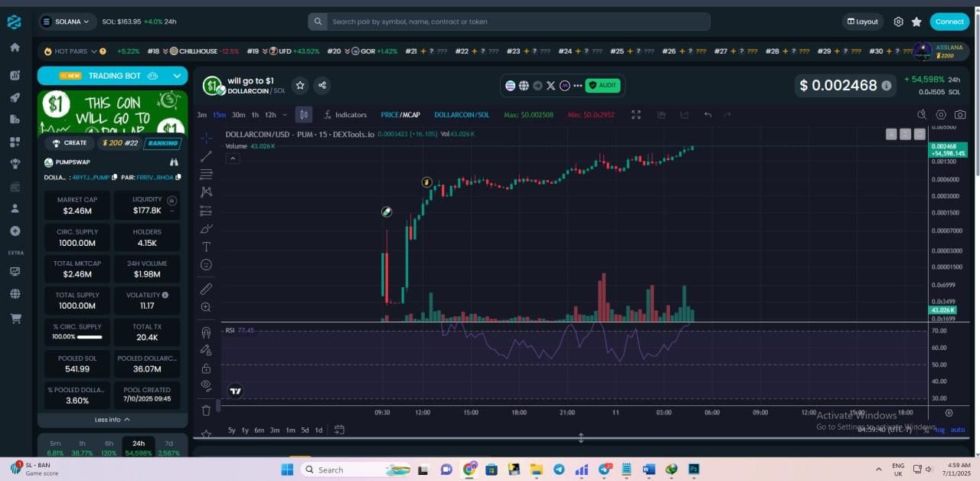Open more timeframes dropdown after 12h
The width and height of the screenshot is (980, 481).
[x=285, y=115]
